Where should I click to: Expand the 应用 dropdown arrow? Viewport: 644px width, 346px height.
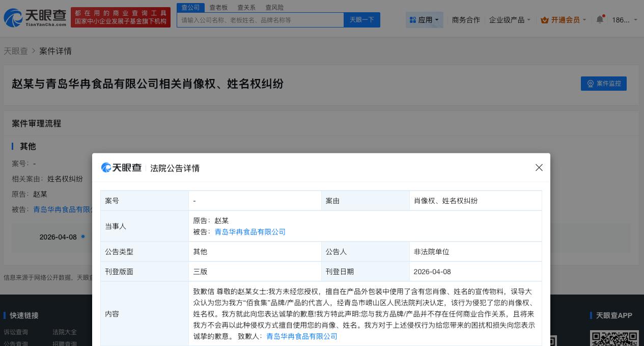pyautogui.click(x=436, y=20)
